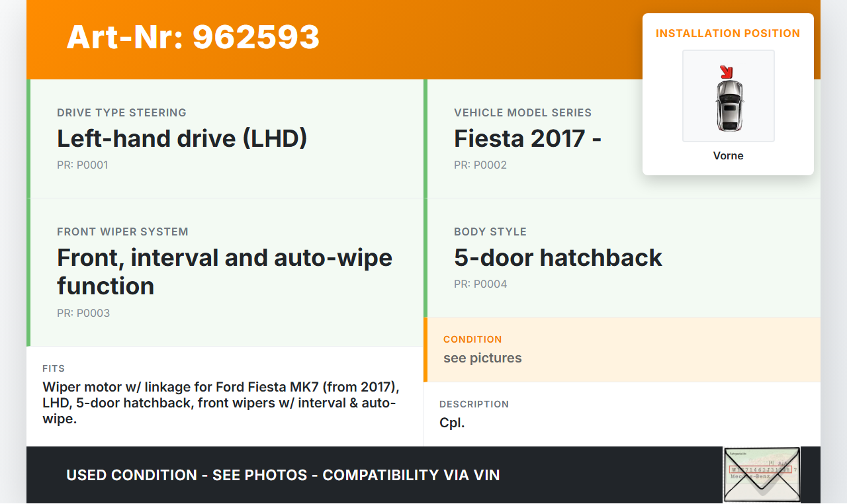The height and width of the screenshot is (504, 847).
Task: Click the car installation position image
Action: tap(729, 96)
